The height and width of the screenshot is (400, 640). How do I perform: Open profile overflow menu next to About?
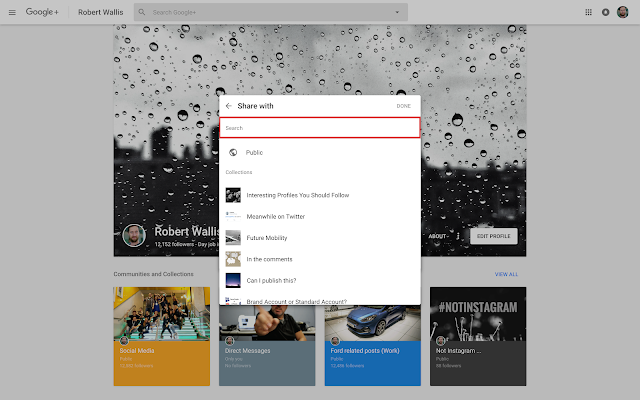458,236
